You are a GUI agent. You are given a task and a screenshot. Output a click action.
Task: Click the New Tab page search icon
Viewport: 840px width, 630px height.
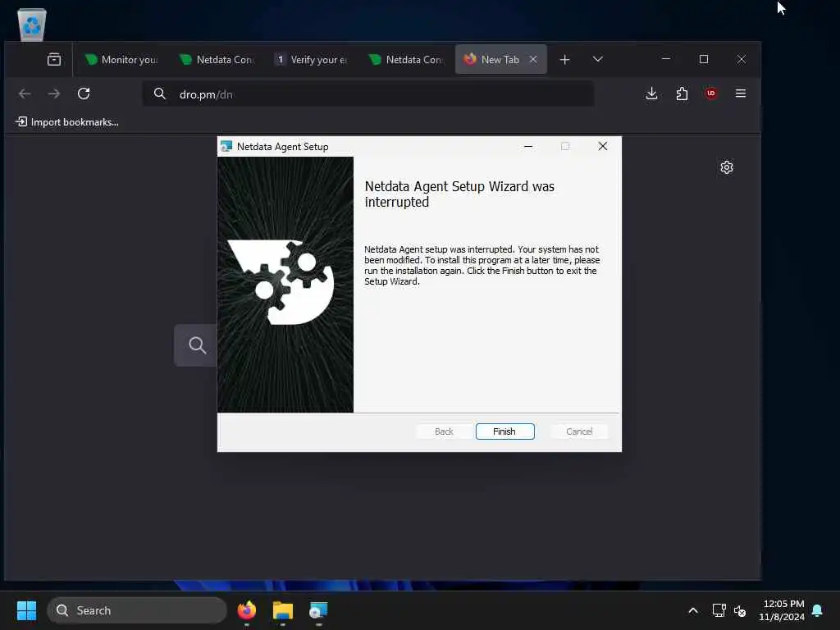(x=197, y=345)
